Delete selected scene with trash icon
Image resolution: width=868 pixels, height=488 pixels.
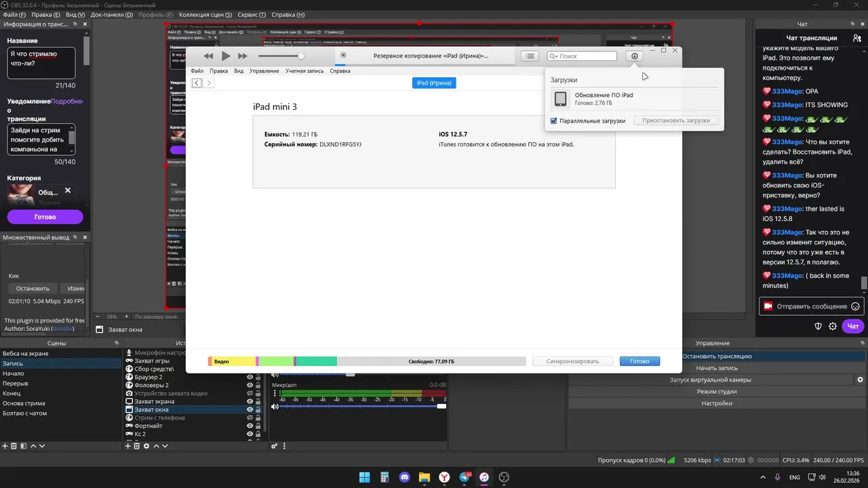(14, 446)
